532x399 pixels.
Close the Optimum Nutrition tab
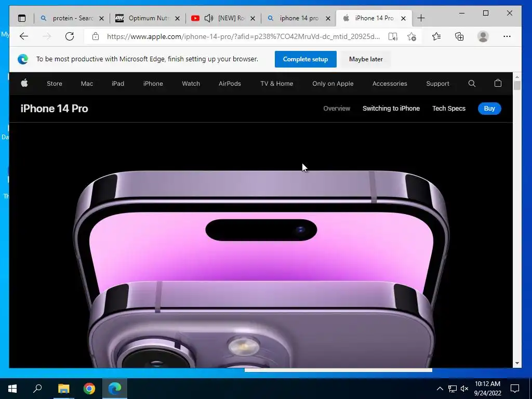pyautogui.click(x=177, y=19)
